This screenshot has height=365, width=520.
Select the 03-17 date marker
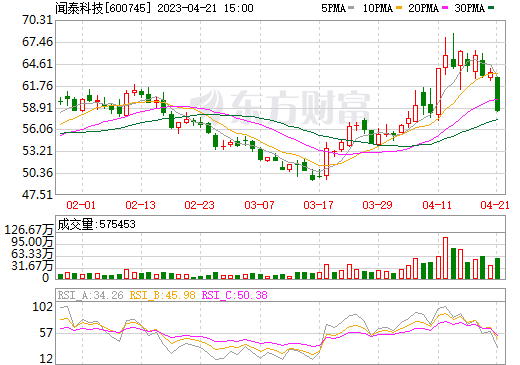click(318, 205)
